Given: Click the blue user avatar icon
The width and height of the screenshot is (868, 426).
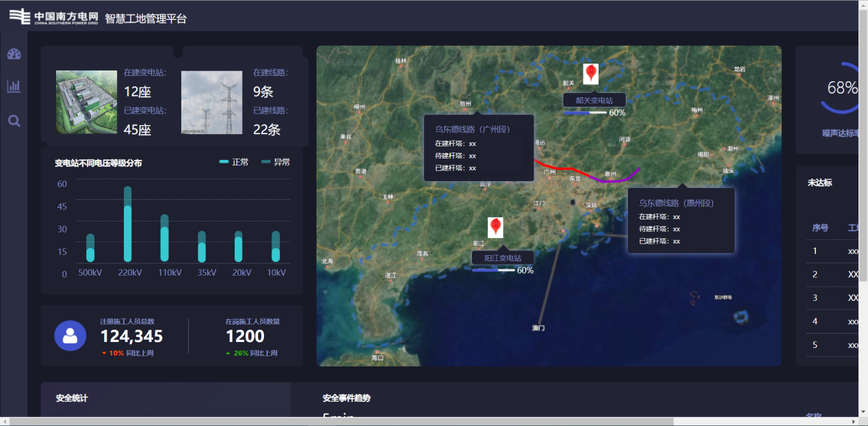Looking at the screenshot, I should pos(70,335).
